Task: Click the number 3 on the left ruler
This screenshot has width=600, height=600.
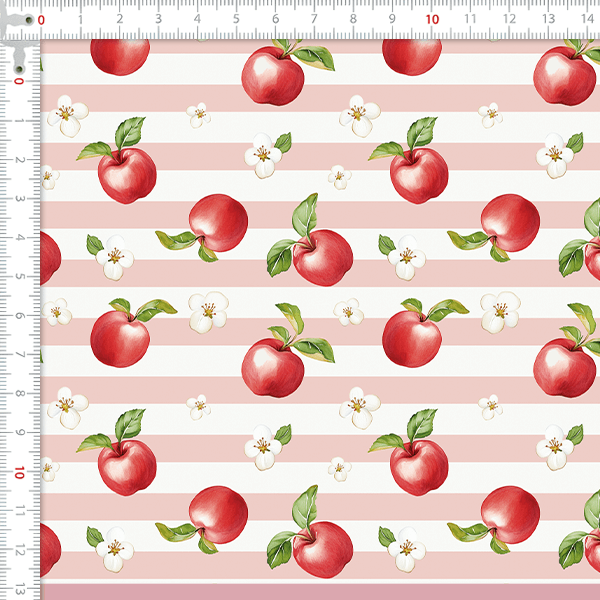Action: (x=19, y=198)
